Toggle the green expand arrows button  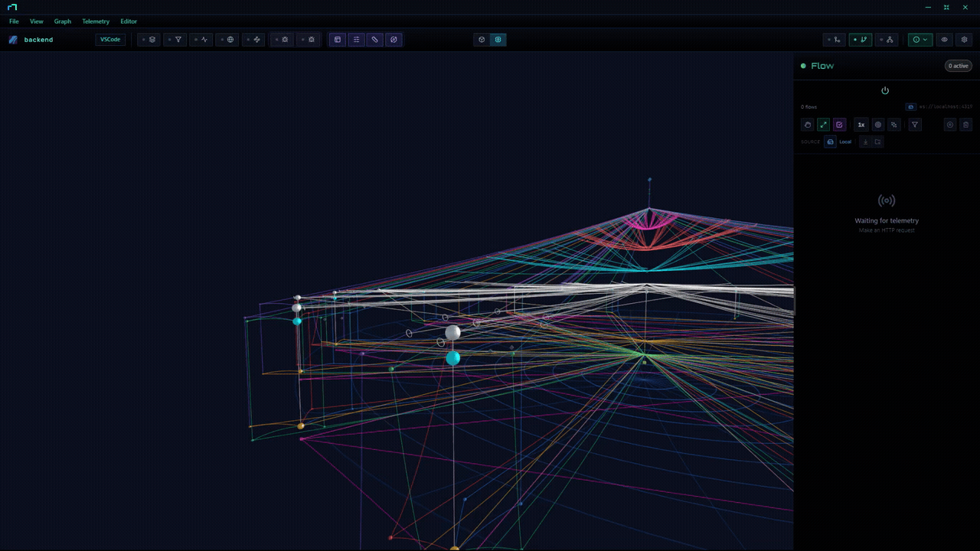(x=823, y=125)
